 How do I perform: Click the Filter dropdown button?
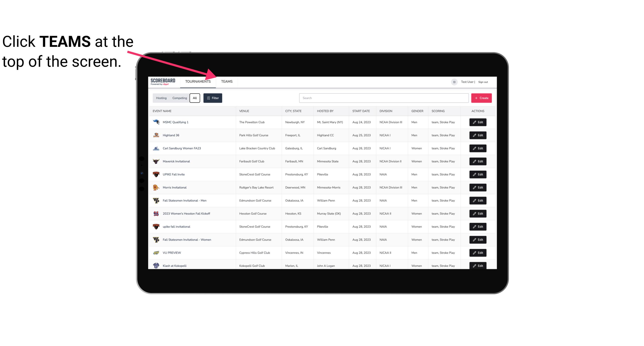pos(213,98)
